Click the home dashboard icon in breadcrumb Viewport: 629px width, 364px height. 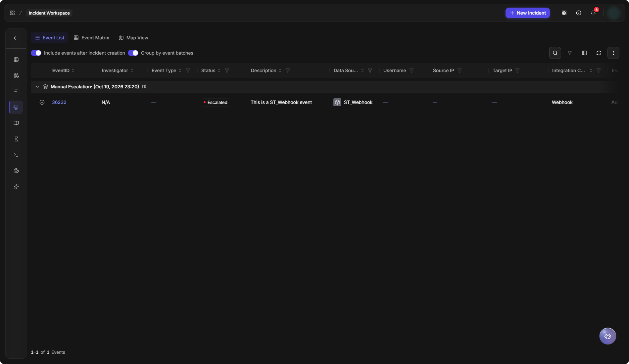(x=12, y=13)
